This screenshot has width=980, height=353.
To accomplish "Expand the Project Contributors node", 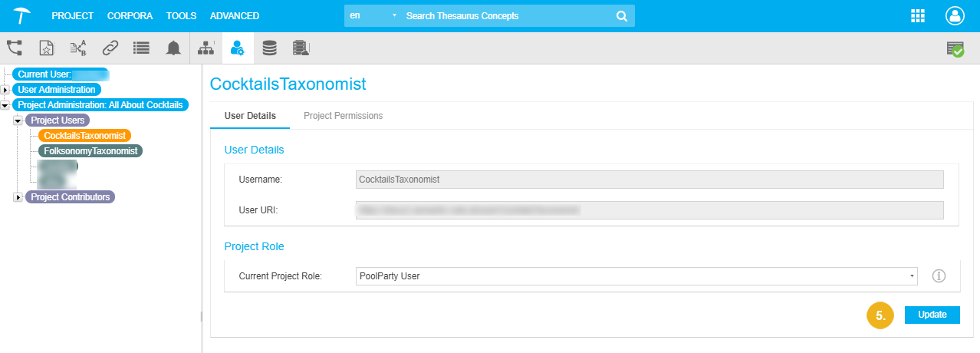I will [x=18, y=197].
